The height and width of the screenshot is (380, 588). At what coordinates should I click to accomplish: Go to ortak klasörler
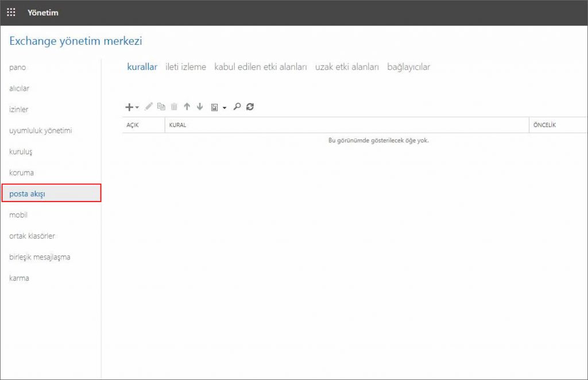(32, 236)
